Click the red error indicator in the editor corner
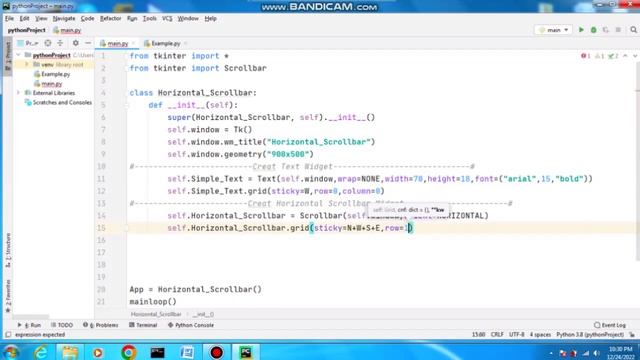 [586, 56]
